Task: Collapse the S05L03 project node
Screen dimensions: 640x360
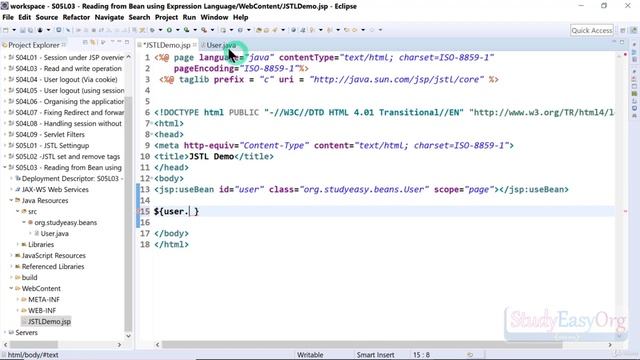Action: (x=5, y=167)
